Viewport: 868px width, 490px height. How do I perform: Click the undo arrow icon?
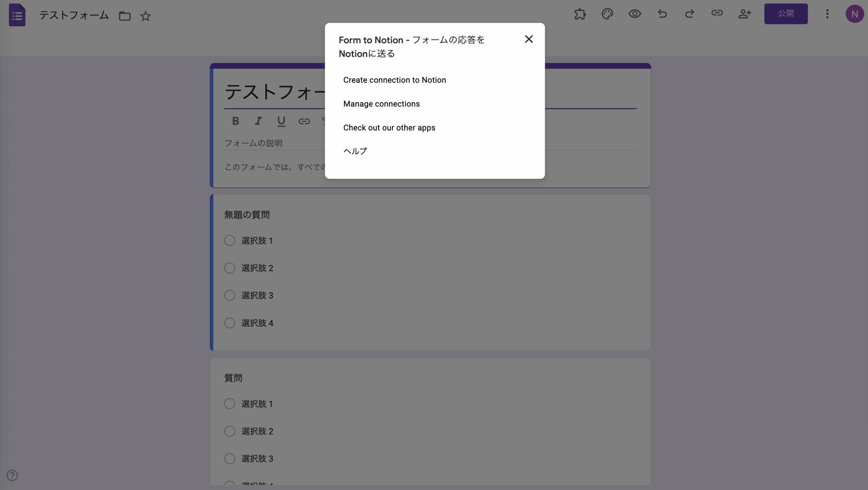(662, 14)
